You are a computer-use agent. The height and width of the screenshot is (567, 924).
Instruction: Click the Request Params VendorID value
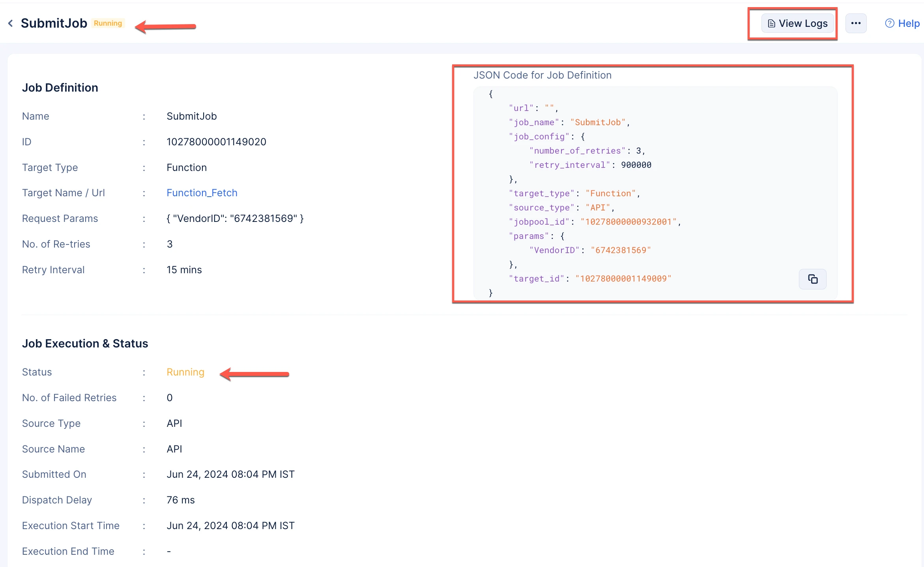click(x=235, y=218)
